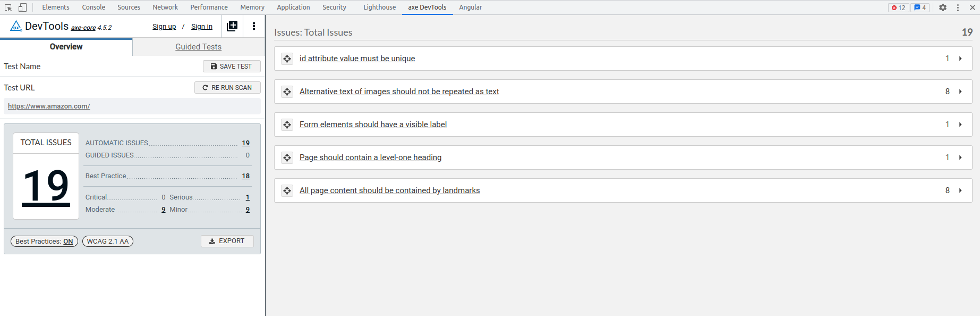The width and height of the screenshot is (980, 316).
Task: Click the highlight icon for visible label issue
Action: point(287,124)
